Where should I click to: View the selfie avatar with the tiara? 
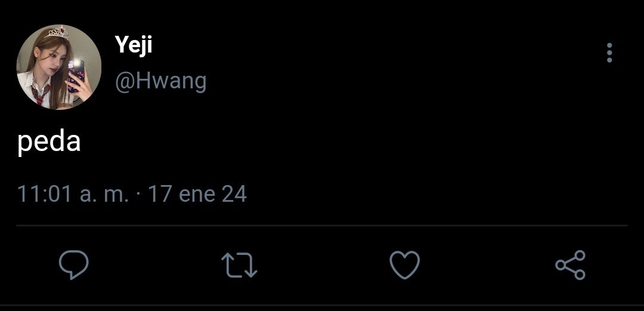click(x=58, y=67)
